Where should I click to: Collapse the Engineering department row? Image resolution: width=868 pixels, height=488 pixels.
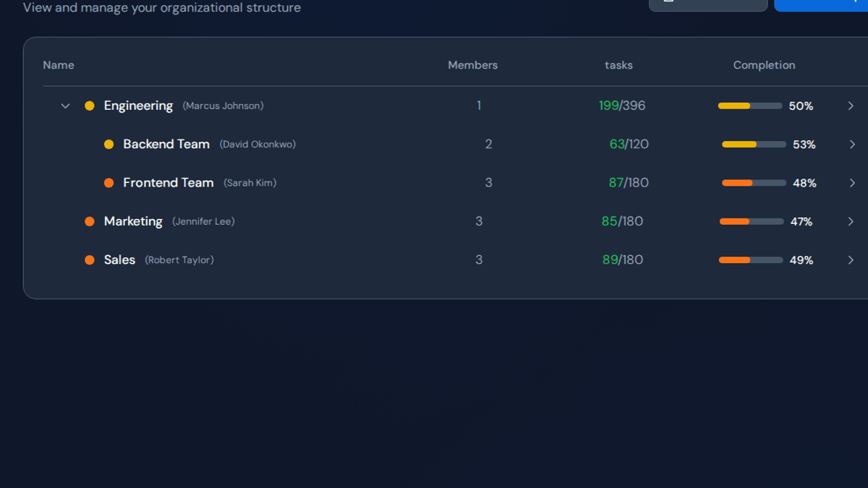click(65, 106)
